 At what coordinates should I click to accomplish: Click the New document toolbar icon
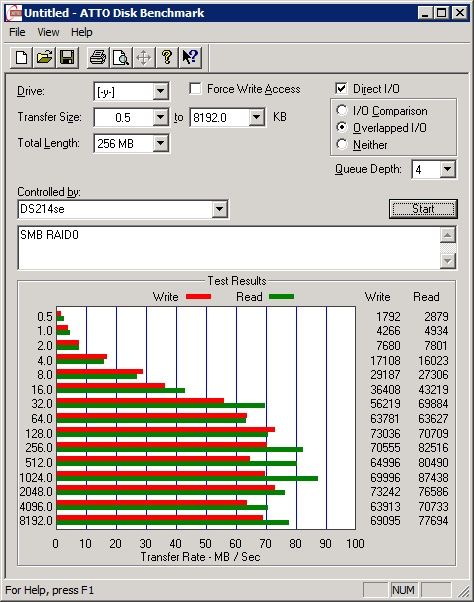coord(21,58)
